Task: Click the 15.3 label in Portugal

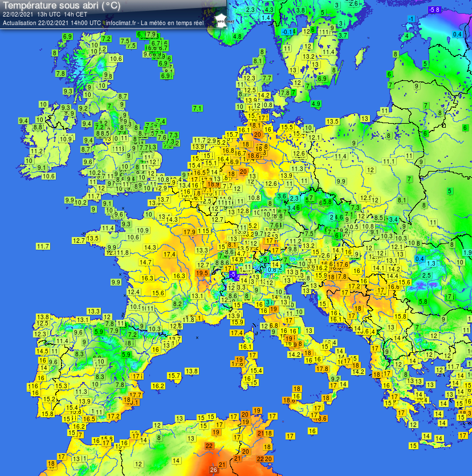Action: [61, 386]
